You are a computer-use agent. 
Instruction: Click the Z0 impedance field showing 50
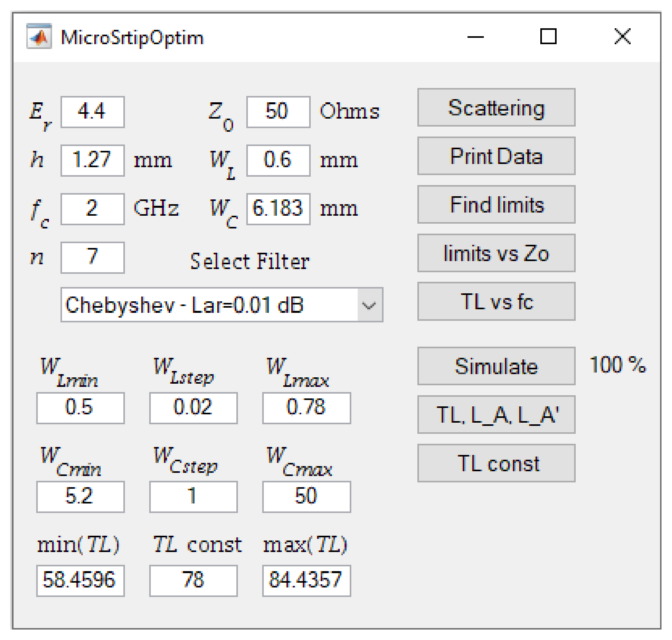tap(278, 112)
